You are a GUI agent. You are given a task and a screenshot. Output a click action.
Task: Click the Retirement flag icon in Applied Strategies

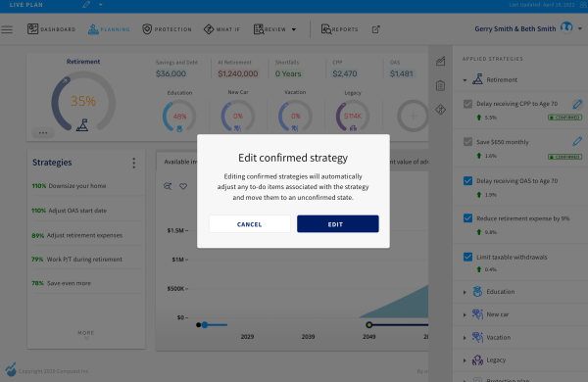477,79
